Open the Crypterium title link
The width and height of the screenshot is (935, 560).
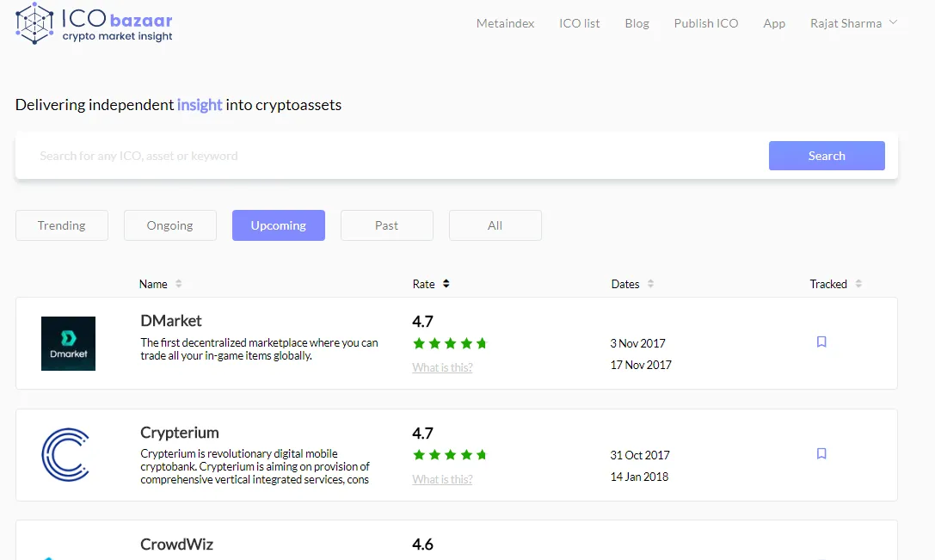point(180,433)
